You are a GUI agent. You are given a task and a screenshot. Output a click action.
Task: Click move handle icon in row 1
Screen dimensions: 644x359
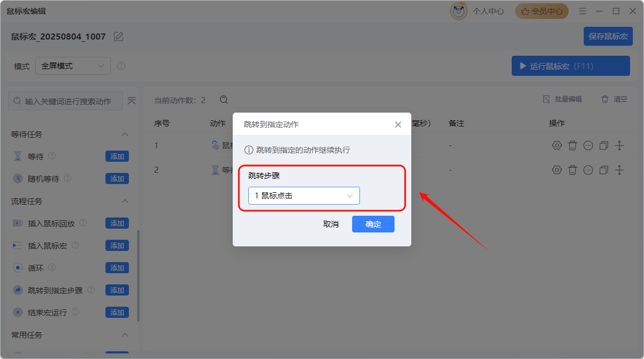tap(619, 145)
